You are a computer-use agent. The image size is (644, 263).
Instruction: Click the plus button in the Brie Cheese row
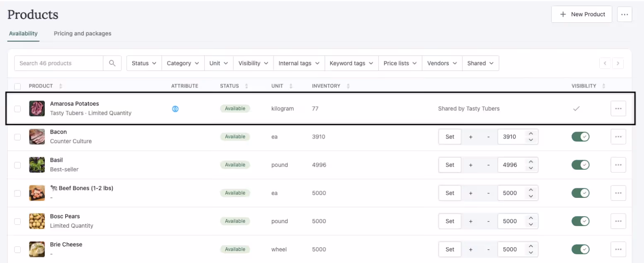(x=471, y=249)
